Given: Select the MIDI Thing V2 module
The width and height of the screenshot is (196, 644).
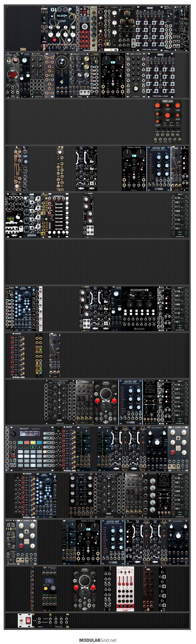Looking at the screenshot, I should 85,29.
